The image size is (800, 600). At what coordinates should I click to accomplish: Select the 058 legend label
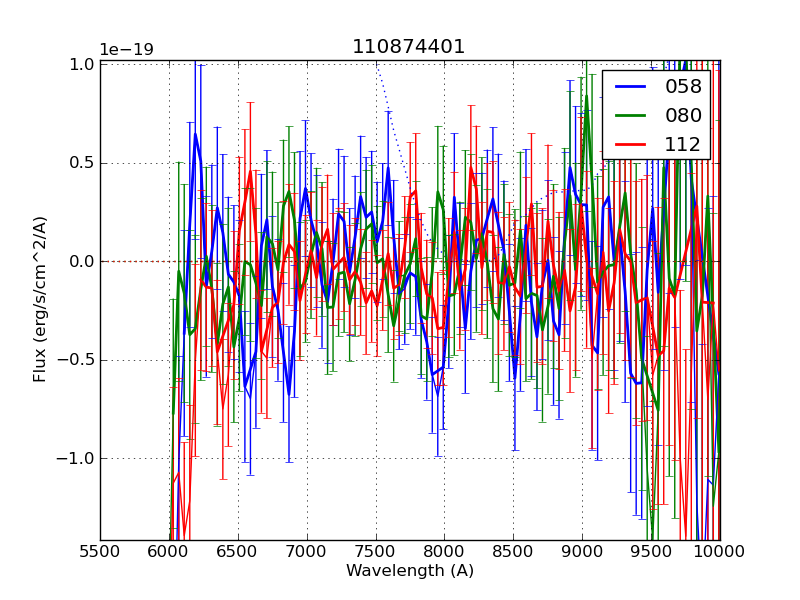click(683, 86)
